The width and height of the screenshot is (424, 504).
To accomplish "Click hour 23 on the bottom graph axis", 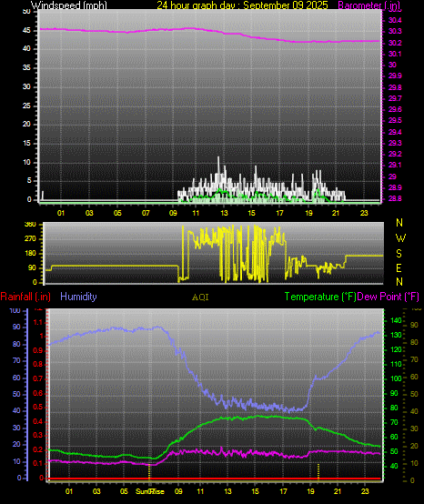I will [365, 491].
